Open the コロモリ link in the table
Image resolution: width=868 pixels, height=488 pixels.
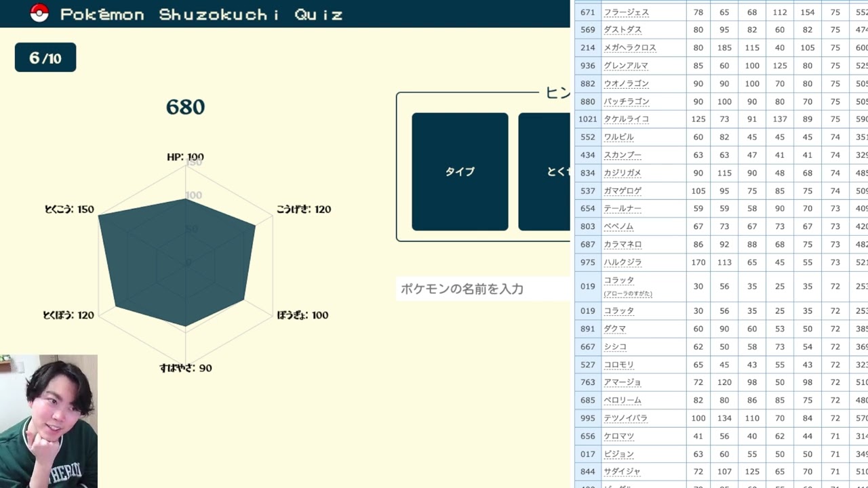(619, 365)
